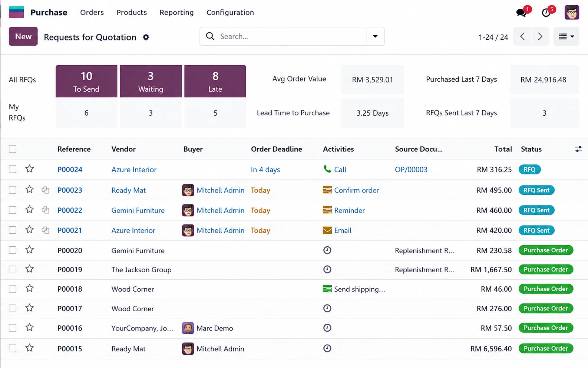Open the chat messages icon
This screenshot has width=588, height=368.
(521, 13)
